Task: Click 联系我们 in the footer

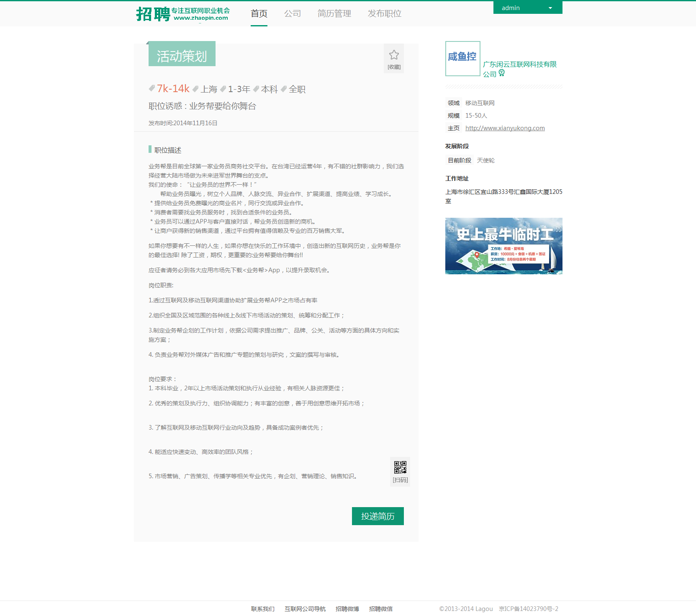Action: tap(262, 609)
